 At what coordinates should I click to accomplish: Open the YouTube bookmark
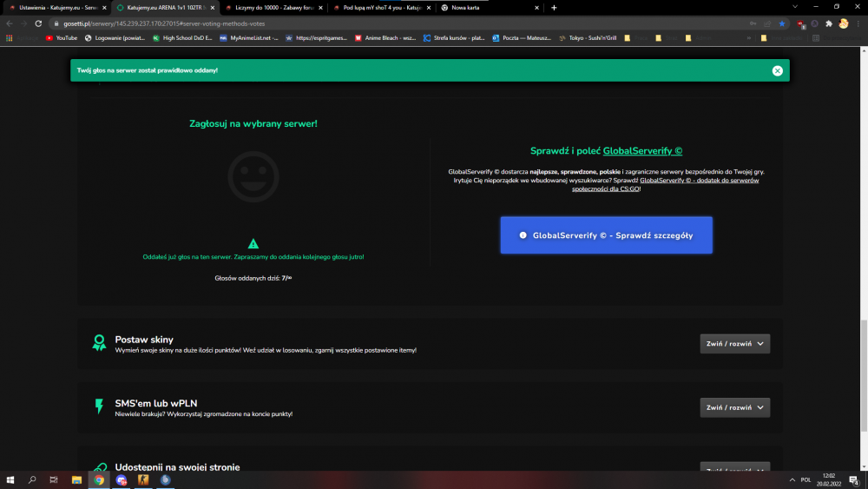point(62,38)
